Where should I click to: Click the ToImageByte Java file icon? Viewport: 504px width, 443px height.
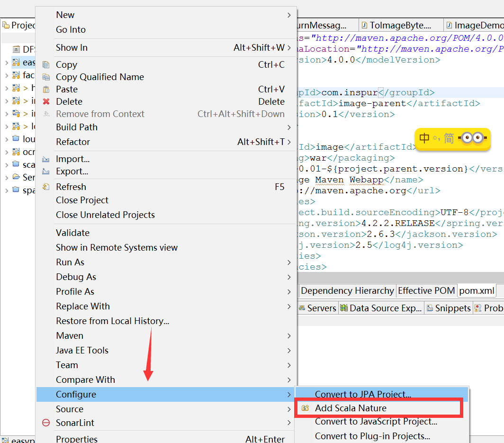(x=365, y=25)
